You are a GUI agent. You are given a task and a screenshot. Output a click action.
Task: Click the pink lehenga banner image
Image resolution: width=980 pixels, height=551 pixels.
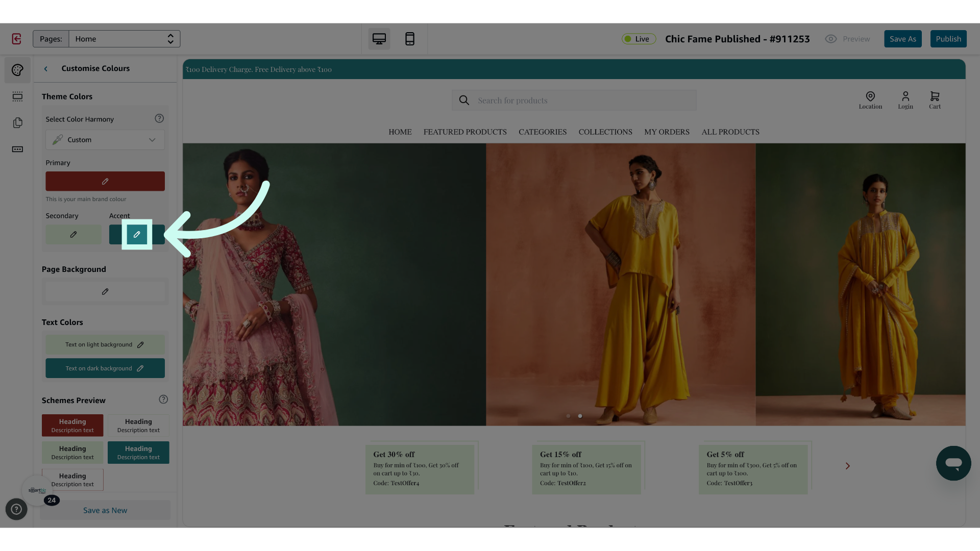pos(334,285)
